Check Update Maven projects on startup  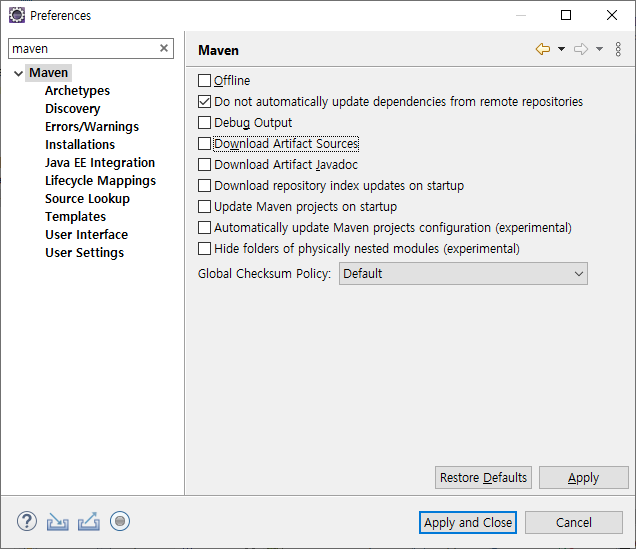(x=204, y=206)
